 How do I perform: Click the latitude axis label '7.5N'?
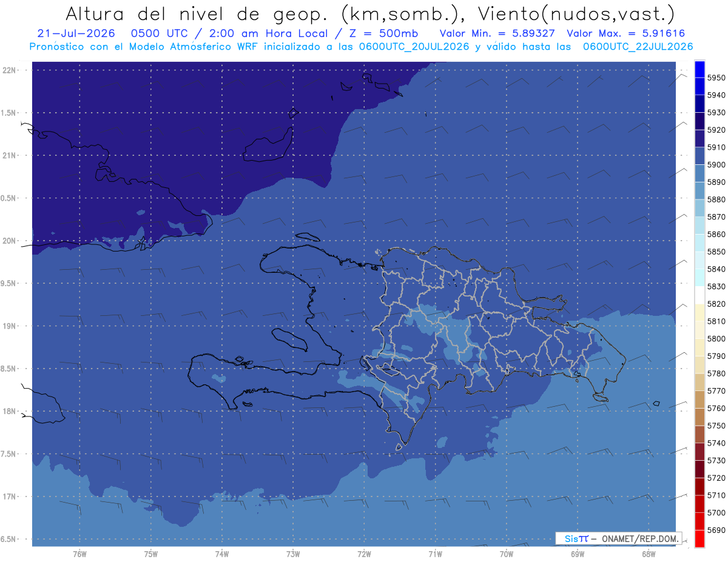pyautogui.click(x=9, y=454)
